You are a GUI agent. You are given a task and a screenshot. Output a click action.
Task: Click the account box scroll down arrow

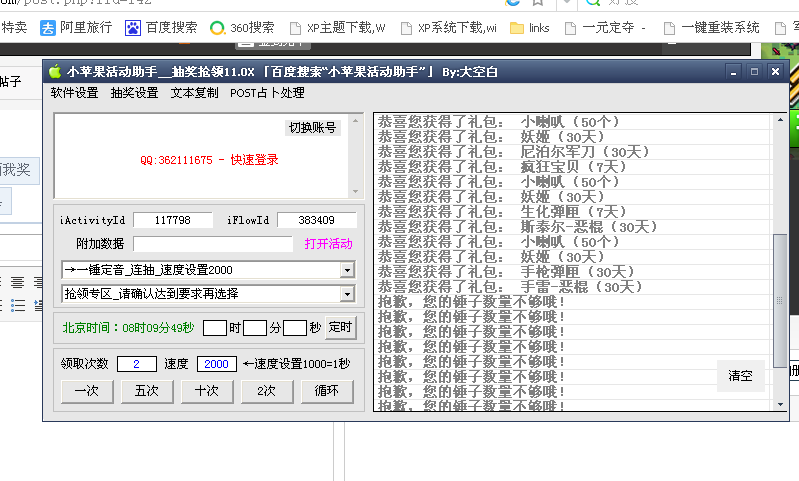(356, 192)
